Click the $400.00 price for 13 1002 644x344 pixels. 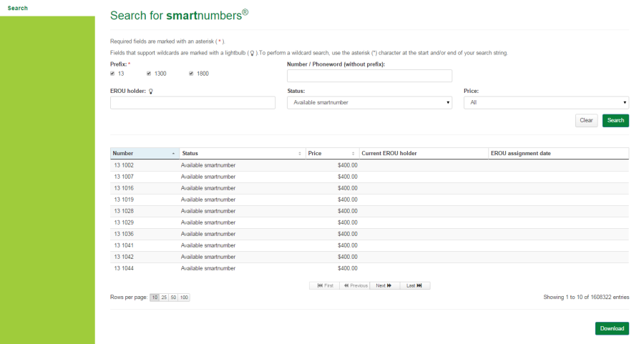[348, 165]
